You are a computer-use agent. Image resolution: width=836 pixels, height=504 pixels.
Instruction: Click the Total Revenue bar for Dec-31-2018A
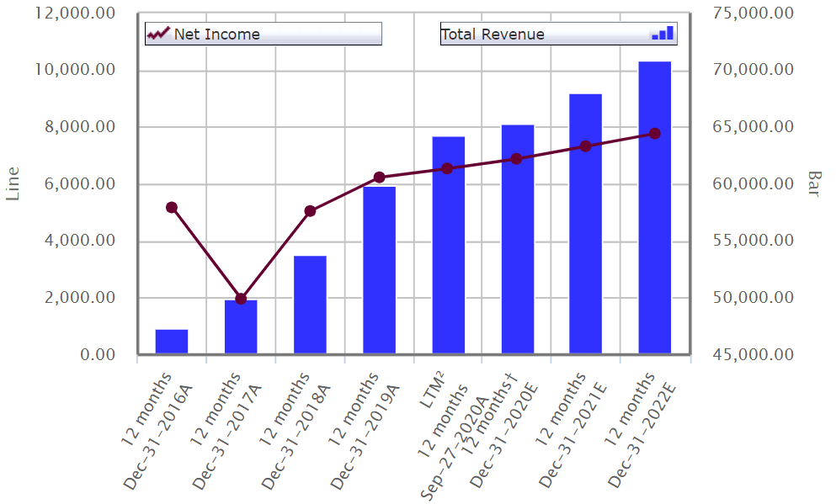(x=310, y=305)
